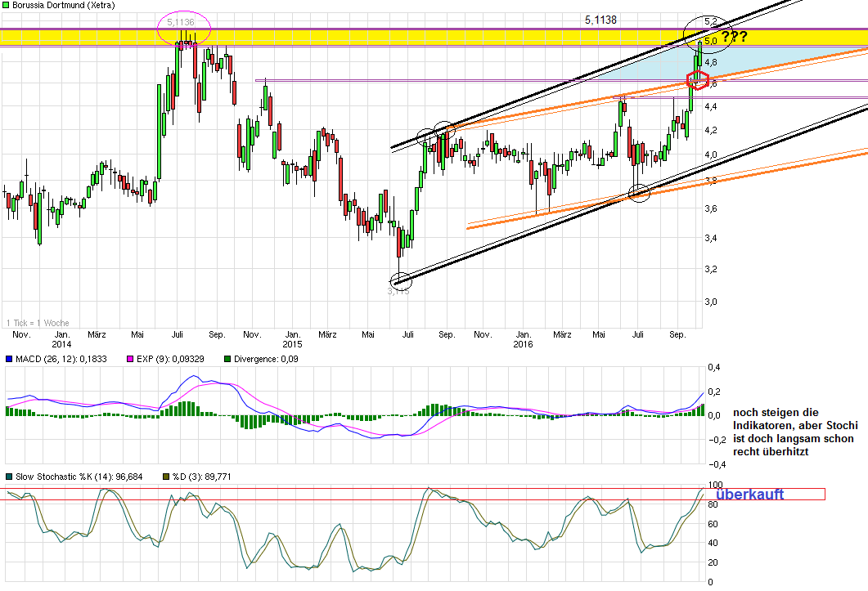Screen dimensions: 868x591
Task: Click the grey '3,115' low label at the June 2015 low
Action: pos(398,291)
